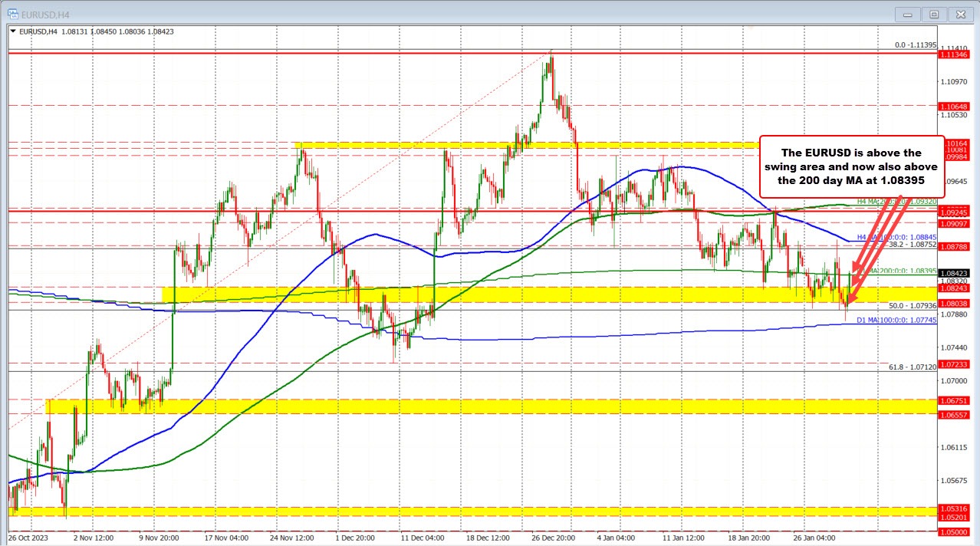Click the D1 MA100 label reading 1.07745
The height and width of the screenshot is (546, 980).
point(897,320)
